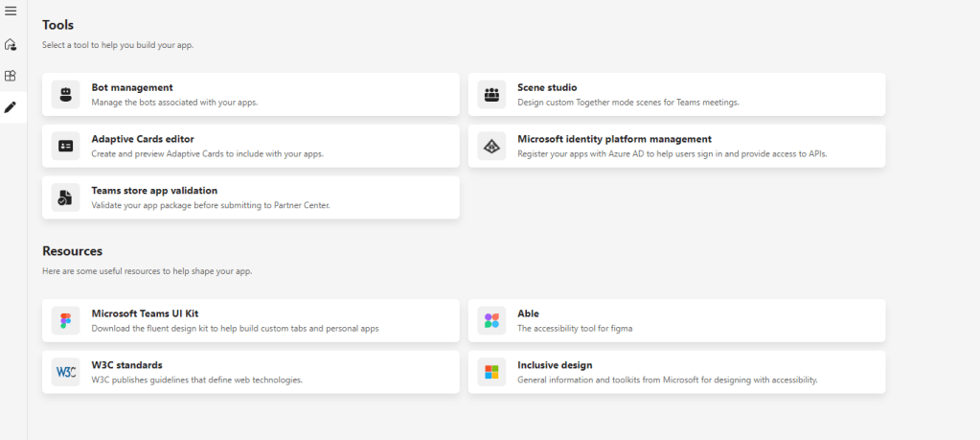Click the Teams store app validation icon

coord(65,197)
